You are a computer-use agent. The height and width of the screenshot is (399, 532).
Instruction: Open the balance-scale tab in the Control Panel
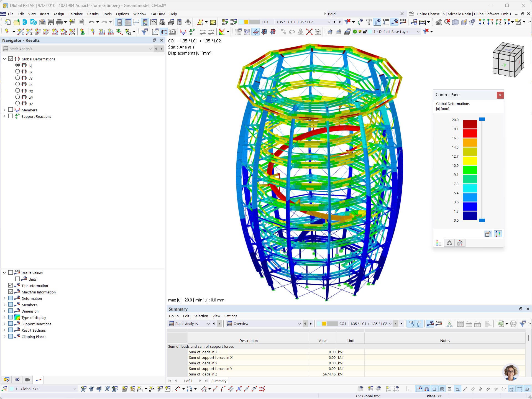[449, 243]
